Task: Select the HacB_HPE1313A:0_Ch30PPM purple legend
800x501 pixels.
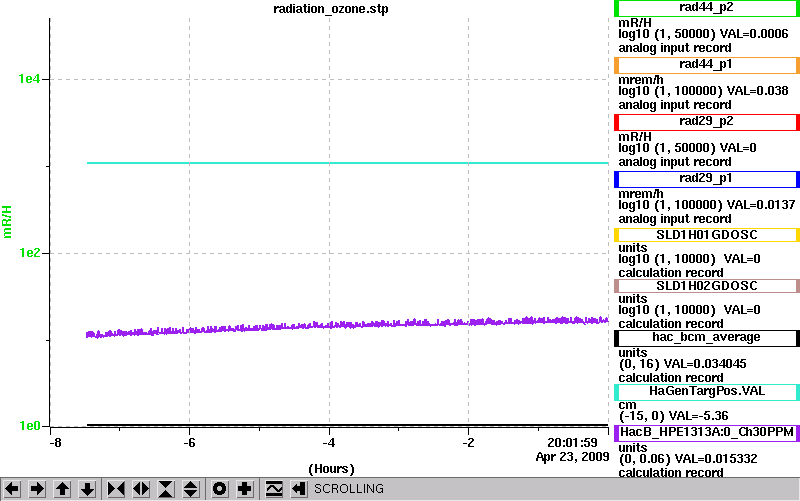Action: click(x=707, y=433)
